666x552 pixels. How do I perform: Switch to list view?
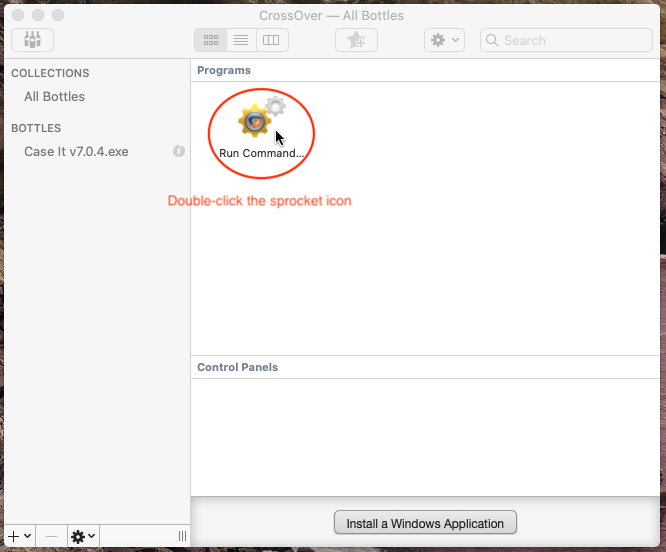coord(241,40)
